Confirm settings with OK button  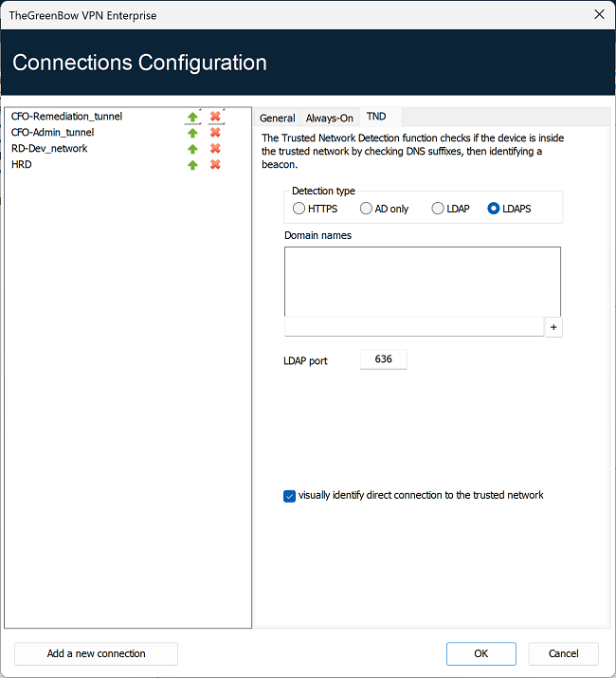click(481, 653)
